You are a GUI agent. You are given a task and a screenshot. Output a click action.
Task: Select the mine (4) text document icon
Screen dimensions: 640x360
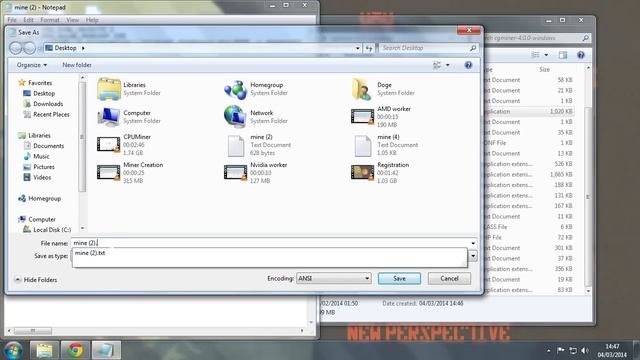click(x=362, y=146)
